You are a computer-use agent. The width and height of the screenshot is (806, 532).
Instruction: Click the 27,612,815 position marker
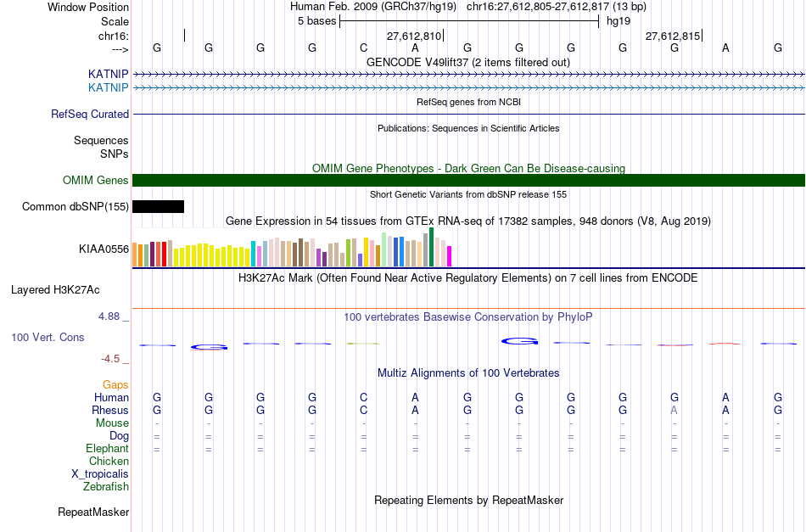[674, 36]
